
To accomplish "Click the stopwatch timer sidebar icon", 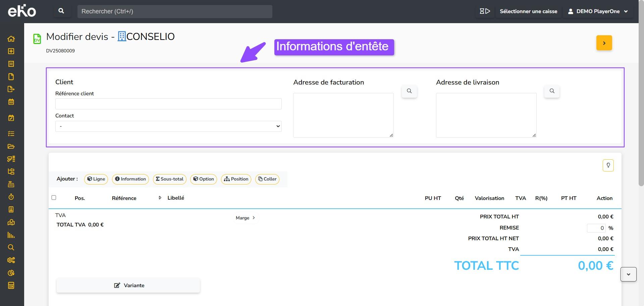I will 11,197.
